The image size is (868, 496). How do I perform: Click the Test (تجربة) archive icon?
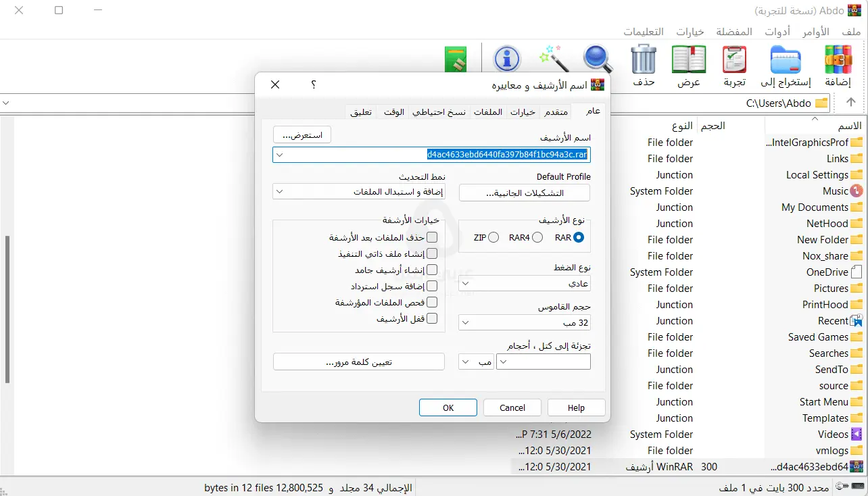point(733,59)
